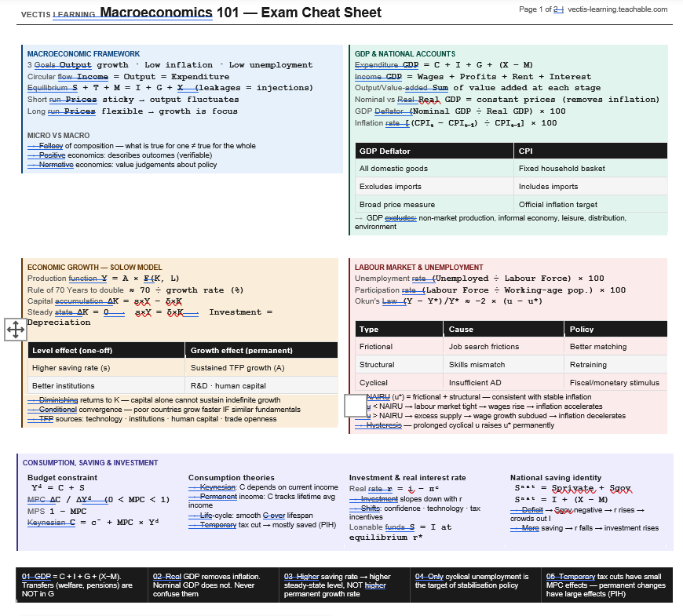
Task: Select the 'Frictional' table cell
Action: pyautogui.click(x=399, y=347)
